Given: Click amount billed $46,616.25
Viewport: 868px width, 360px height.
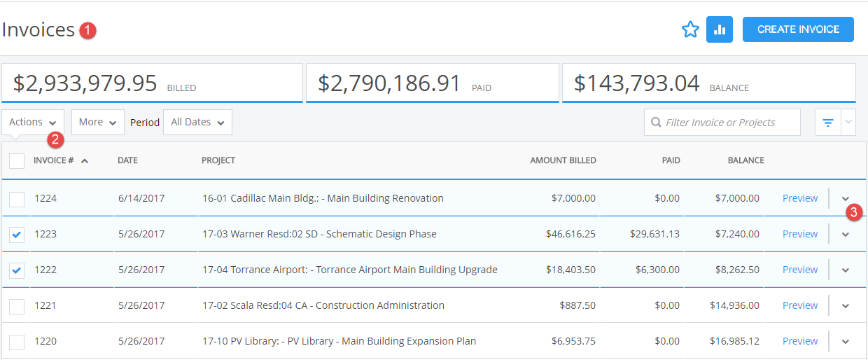Looking at the screenshot, I should click(570, 234).
